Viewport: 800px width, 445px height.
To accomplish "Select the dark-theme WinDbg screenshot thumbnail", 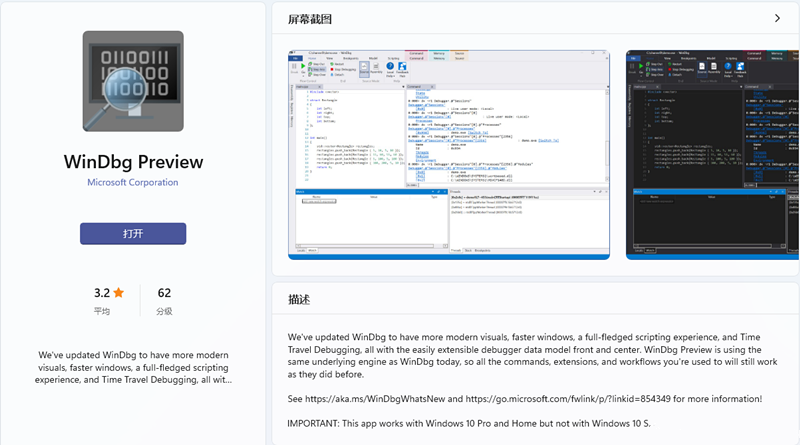I will [712, 154].
